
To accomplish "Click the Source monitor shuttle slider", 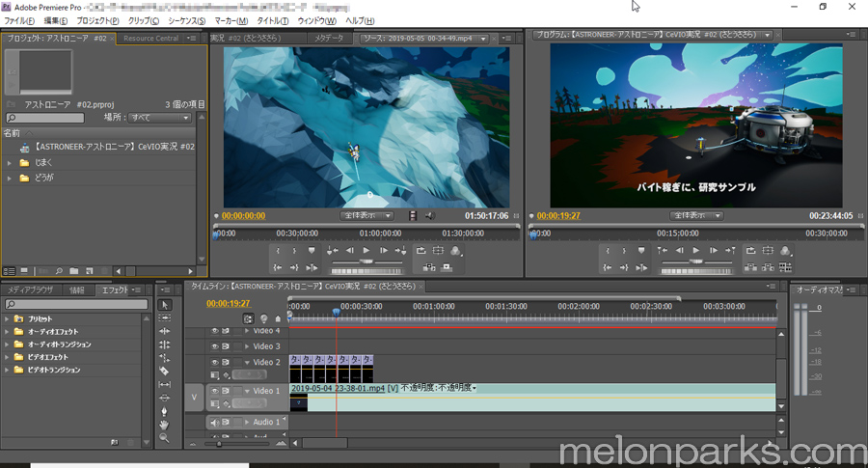I will pos(366,262).
